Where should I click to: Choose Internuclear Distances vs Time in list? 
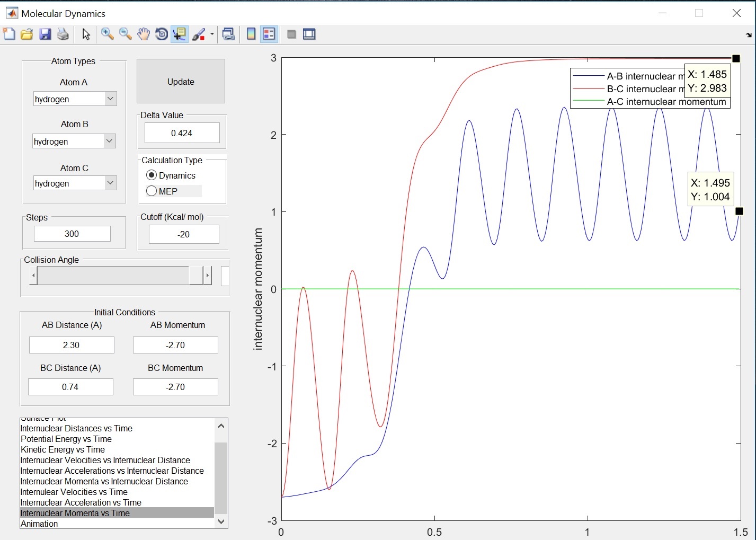[76, 428]
